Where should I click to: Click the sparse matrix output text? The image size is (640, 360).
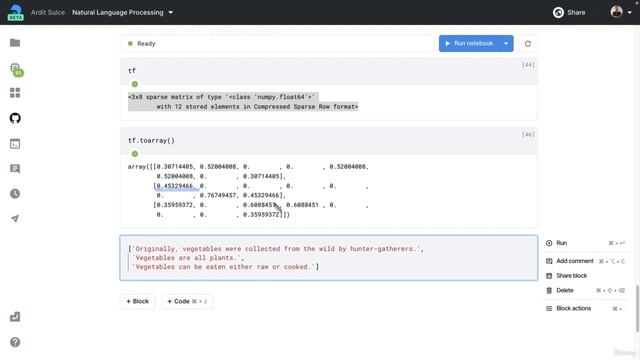[x=243, y=102]
